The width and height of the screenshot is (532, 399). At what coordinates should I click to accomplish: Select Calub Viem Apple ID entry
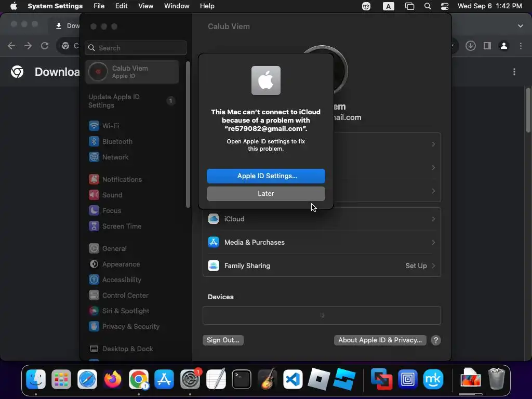point(132,72)
